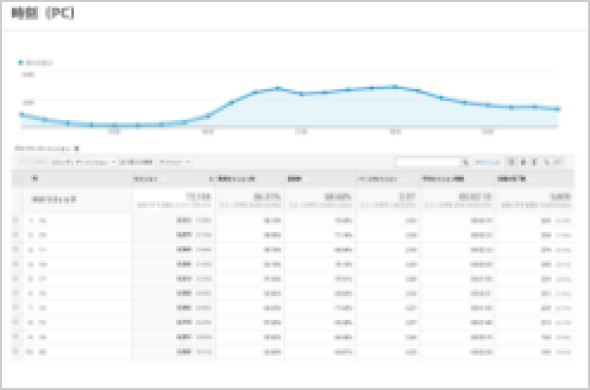Select the data table view icon
Image resolution: width=590 pixels, height=390 pixels.
click(x=511, y=162)
